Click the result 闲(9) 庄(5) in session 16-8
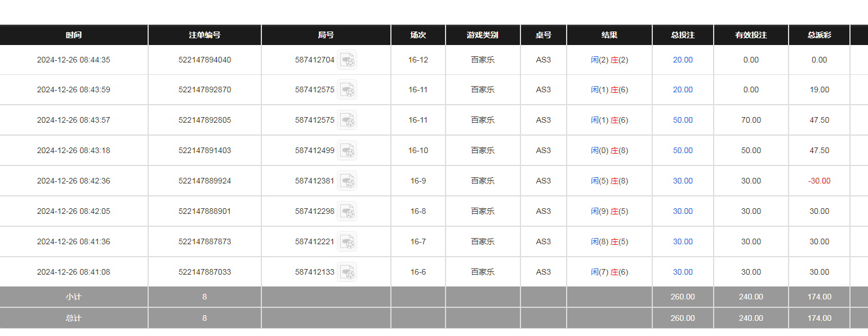Screen dimensions: 868x336 pyautogui.click(x=609, y=212)
